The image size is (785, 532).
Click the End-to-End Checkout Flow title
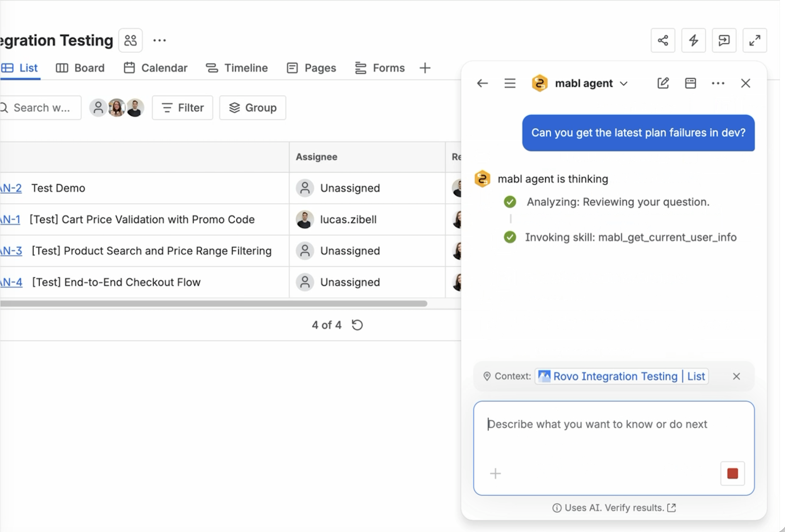116,282
